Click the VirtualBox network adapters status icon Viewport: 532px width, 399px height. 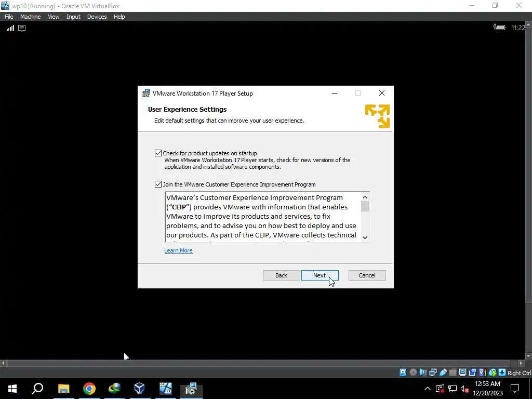click(433, 372)
